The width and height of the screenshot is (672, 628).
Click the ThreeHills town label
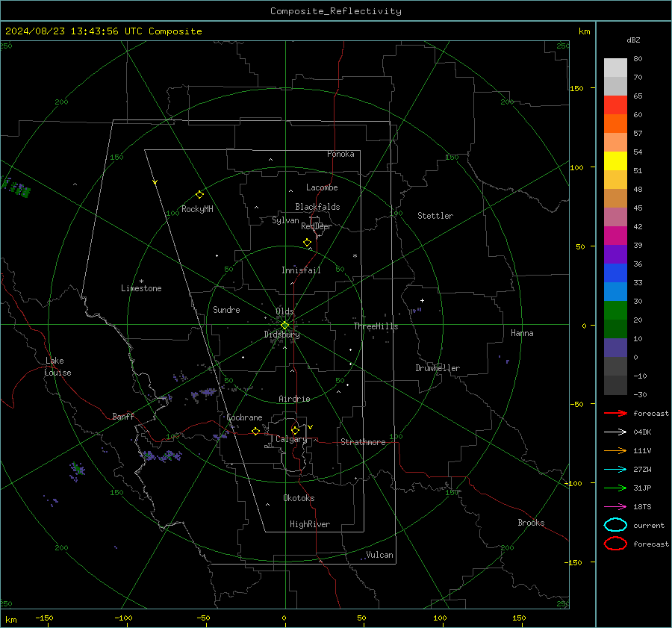click(376, 326)
